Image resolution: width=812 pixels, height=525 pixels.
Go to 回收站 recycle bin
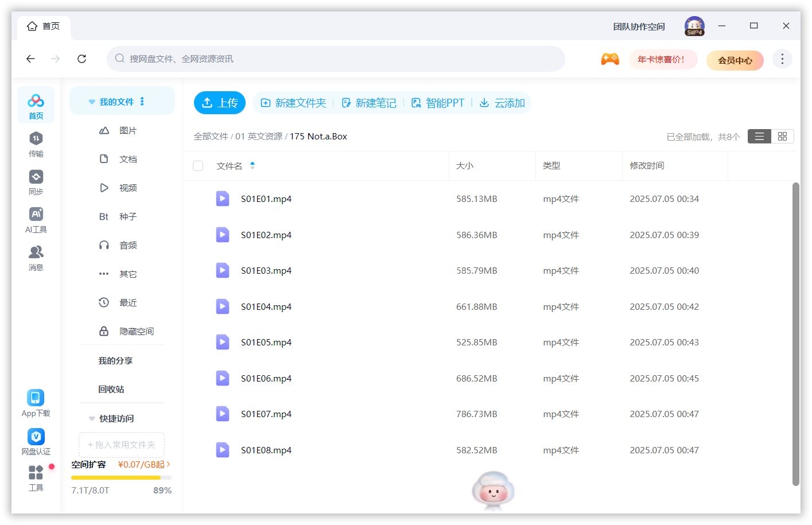pos(111,389)
